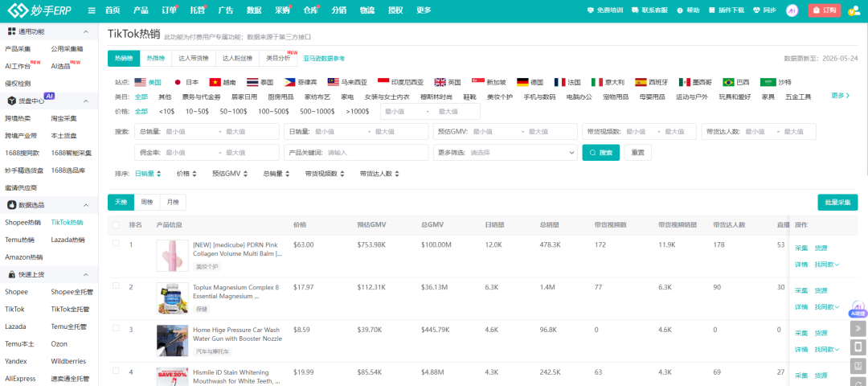868x386 pixels.
Task: Open the AI avatar in header
Action: [x=792, y=10]
